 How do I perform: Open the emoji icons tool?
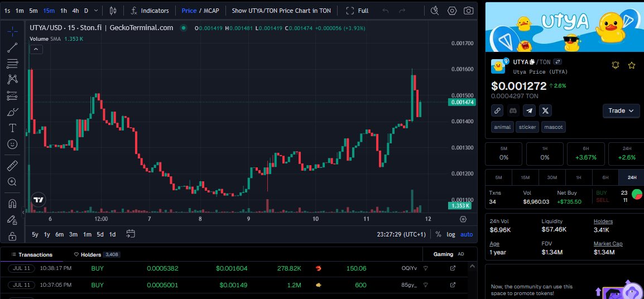tap(12, 144)
